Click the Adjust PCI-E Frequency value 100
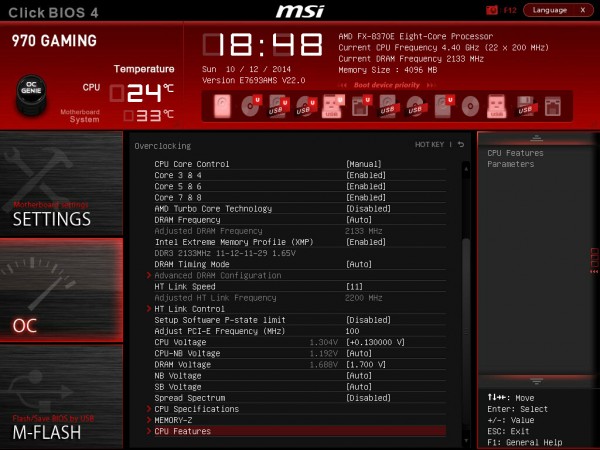Viewport: 600px width, 450px height. (352, 331)
